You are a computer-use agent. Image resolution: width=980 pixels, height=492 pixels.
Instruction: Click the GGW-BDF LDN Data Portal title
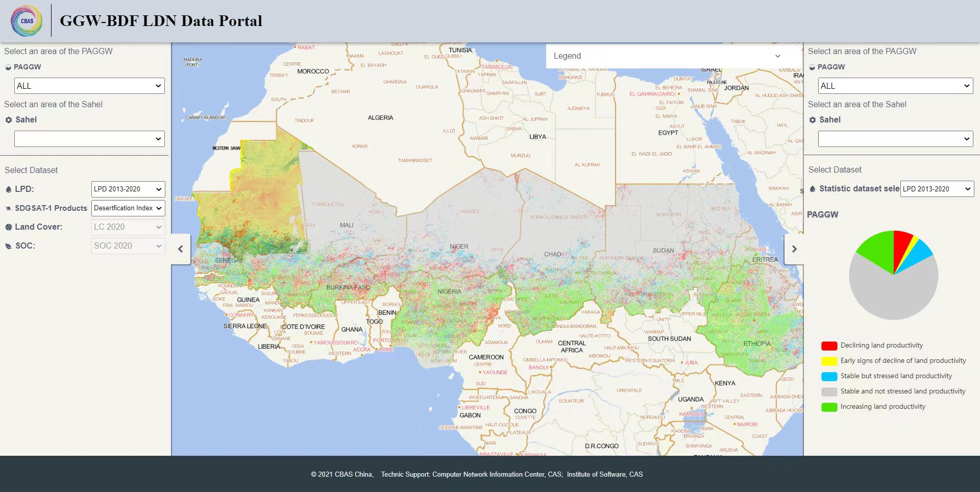(161, 21)
